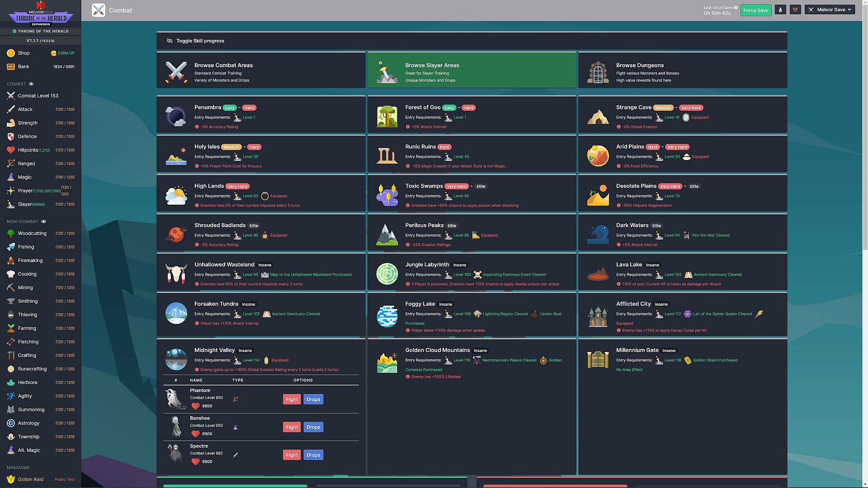Open the Strange Cave area icon
This screenshot has height=488, width=868.
[x=598, y=117]
